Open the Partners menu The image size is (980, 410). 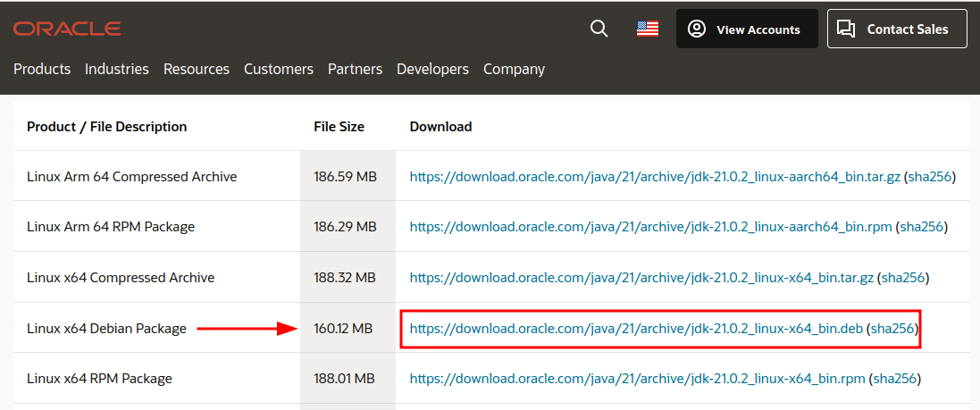355,69
